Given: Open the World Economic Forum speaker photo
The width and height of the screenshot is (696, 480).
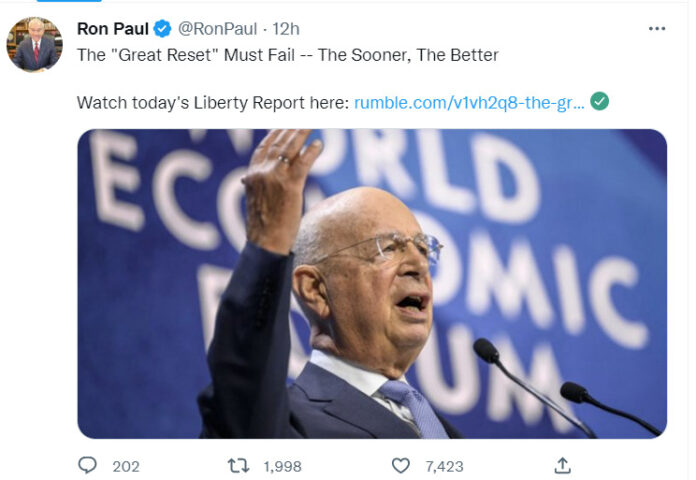Looking at the screenshot, I should [x=372, y=284].
